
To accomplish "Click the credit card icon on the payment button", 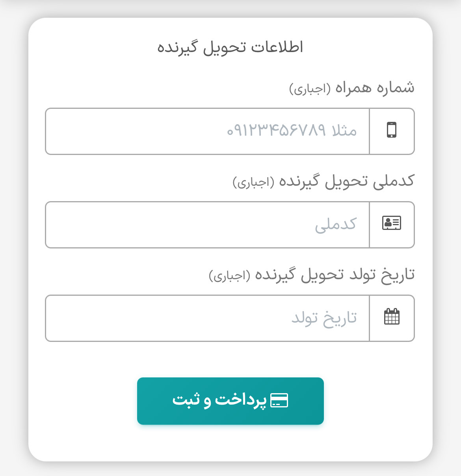I will pyautogui.click(x=280, y=400).
